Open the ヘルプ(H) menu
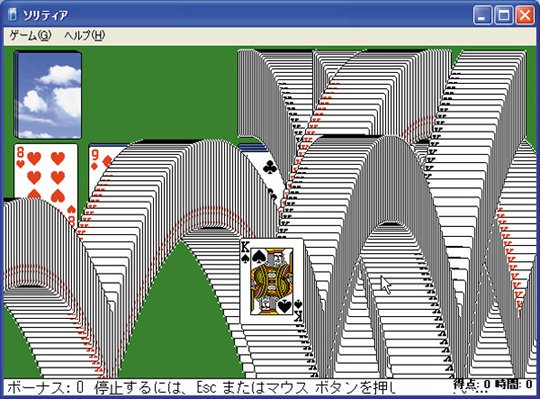The image size is (540, 399). click(85, 35)
